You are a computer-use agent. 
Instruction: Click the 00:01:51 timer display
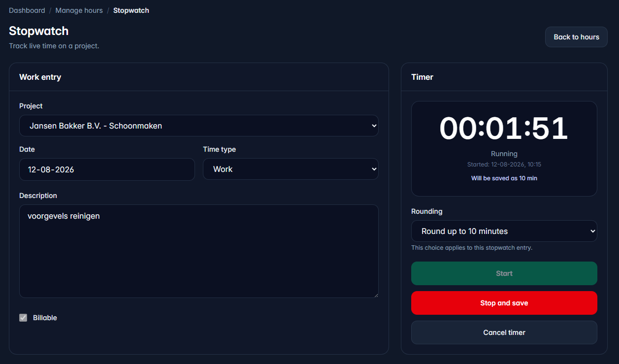[x=504, y=128]
